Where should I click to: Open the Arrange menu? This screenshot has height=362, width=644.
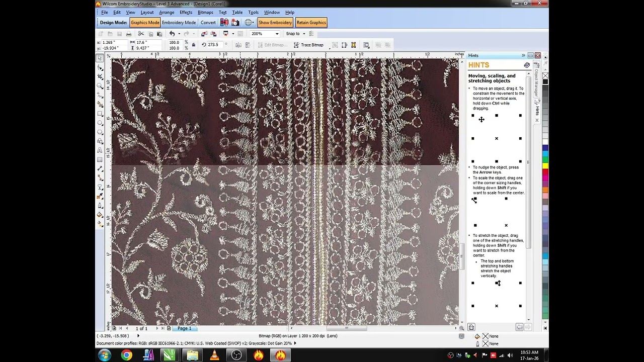click(167, 12)
